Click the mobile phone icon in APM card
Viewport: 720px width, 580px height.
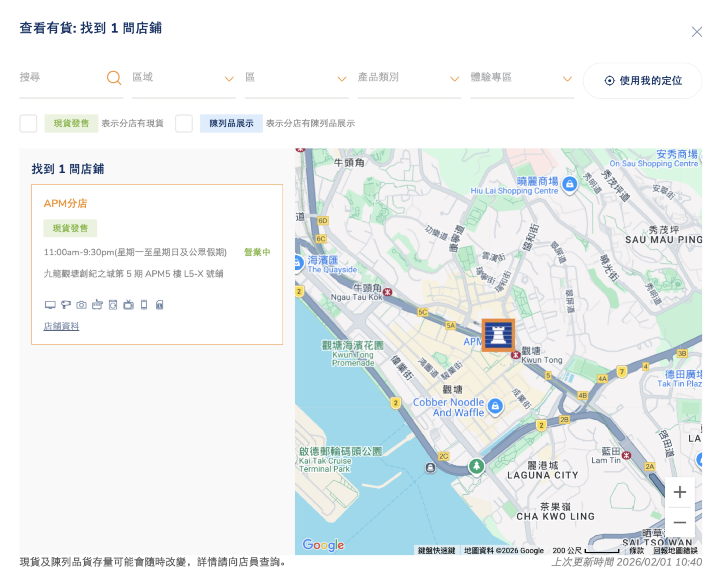point(144,304)
